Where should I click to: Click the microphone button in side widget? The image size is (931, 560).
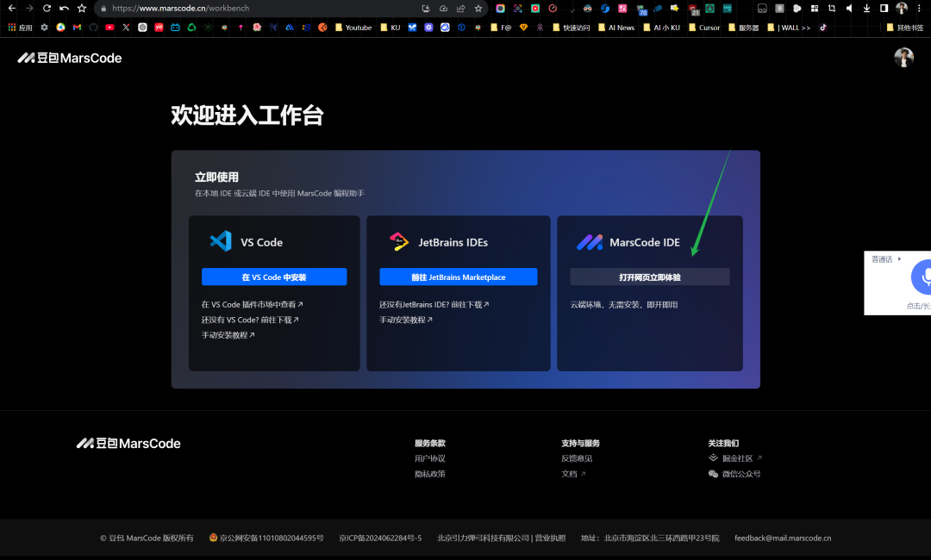922,277
